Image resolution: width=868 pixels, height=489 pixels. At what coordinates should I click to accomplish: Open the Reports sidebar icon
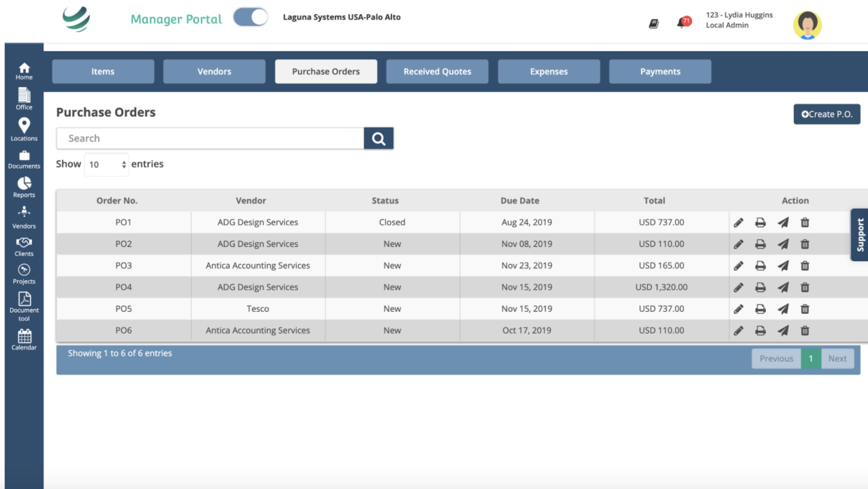coord(24,187)
